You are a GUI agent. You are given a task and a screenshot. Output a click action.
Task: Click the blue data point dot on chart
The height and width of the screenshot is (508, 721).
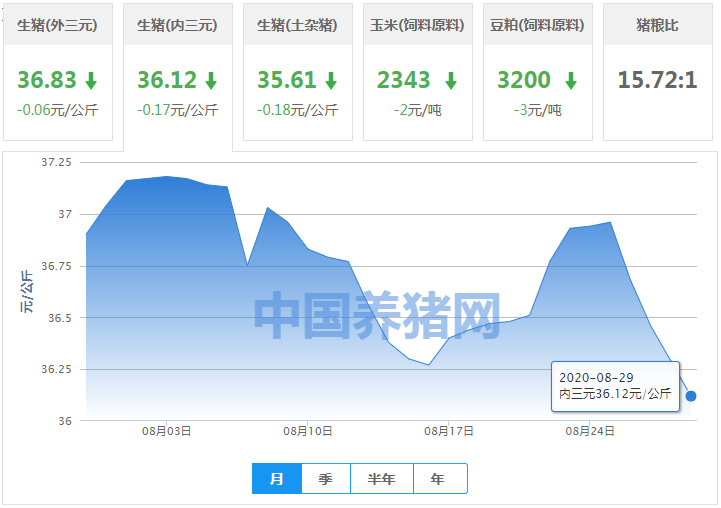[690, 396]
